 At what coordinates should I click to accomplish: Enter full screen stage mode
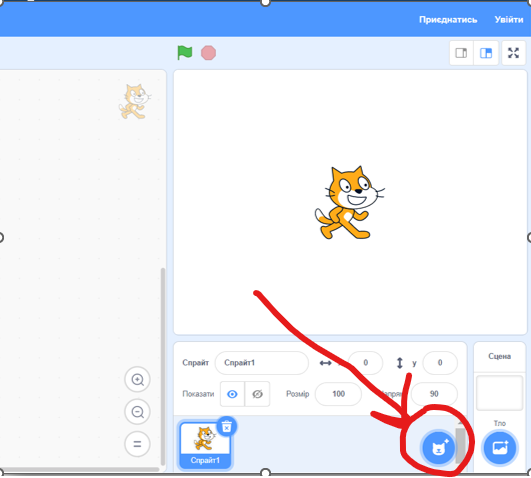(x=513, y=53)
